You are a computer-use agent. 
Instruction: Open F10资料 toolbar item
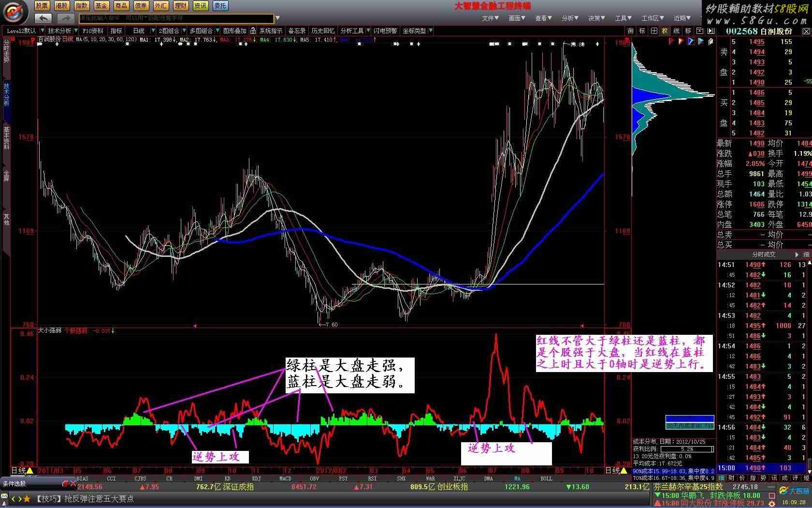tap(93, 30)
